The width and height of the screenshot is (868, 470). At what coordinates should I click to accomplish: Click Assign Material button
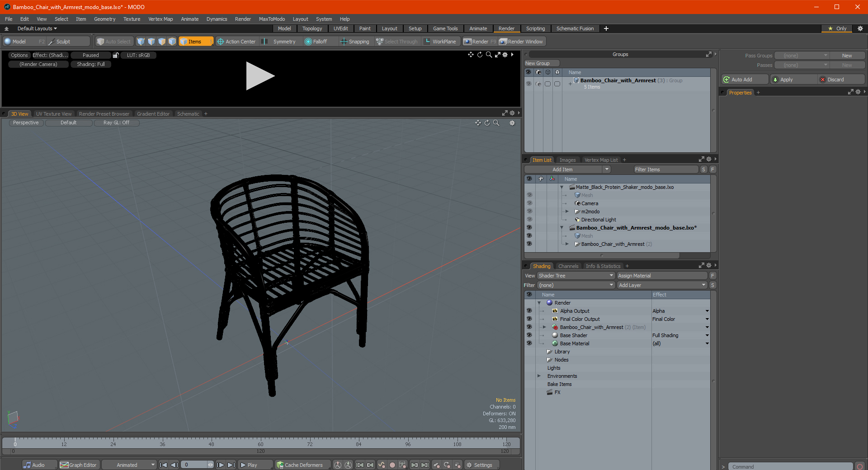coord(662,276)
